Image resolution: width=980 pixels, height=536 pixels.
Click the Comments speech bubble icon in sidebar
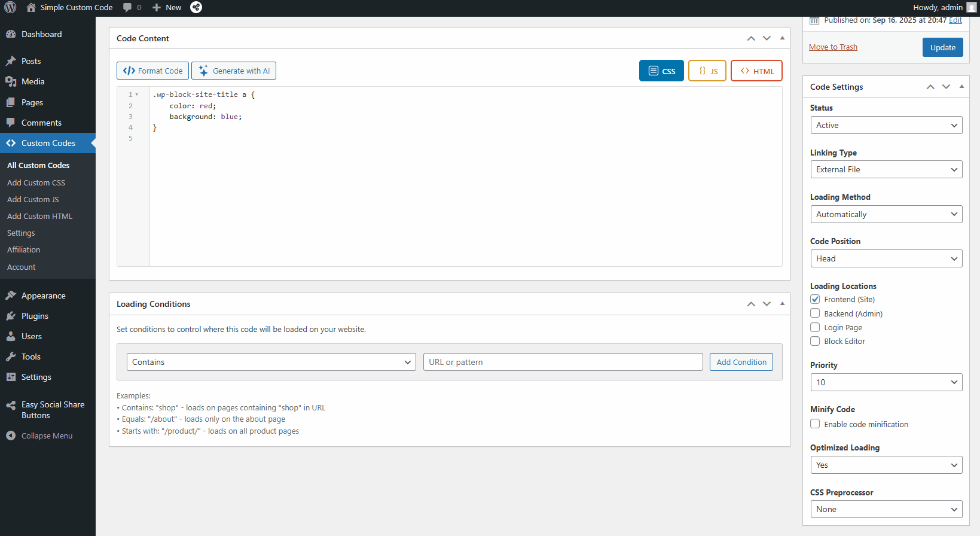click(11, 123)
